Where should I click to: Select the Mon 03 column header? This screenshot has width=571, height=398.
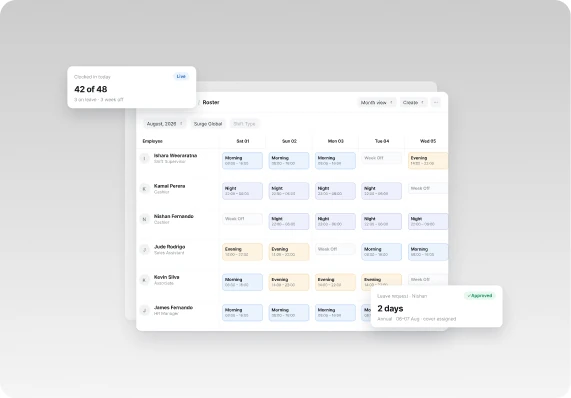pyautogui.click(x=335, y=141)
